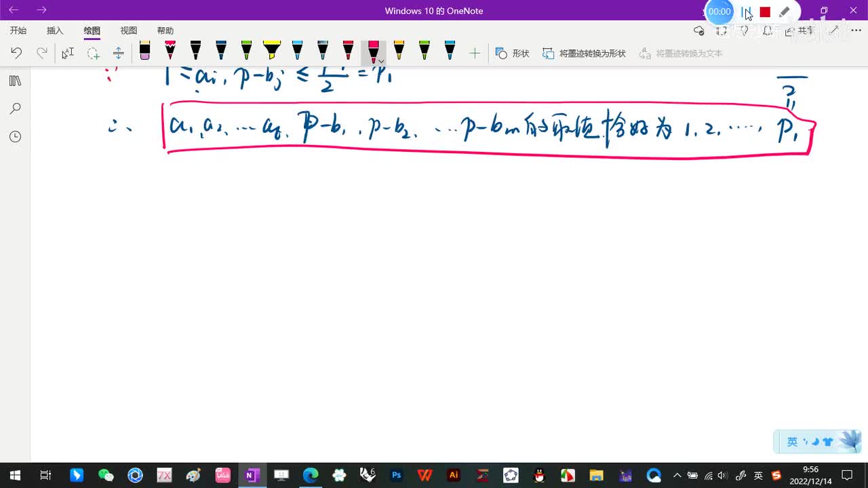This screenshot has height=488, width=868.
Task: Open the search pane magnifier
Action: click(x=15, y=108)
